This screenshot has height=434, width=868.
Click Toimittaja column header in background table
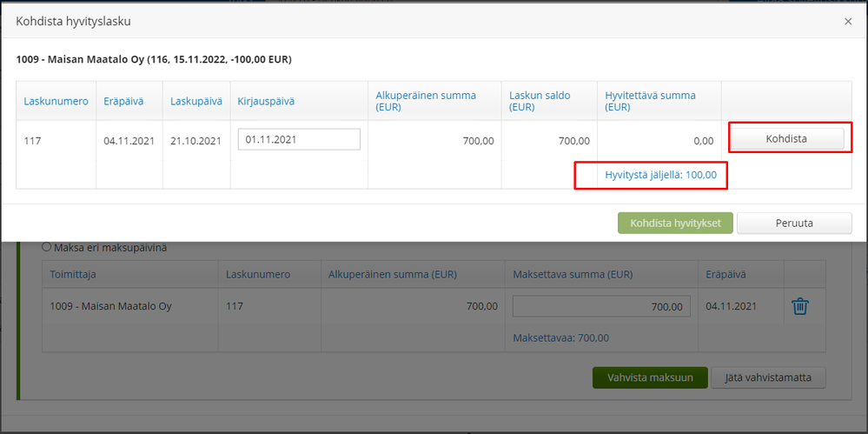pos(72,274)
